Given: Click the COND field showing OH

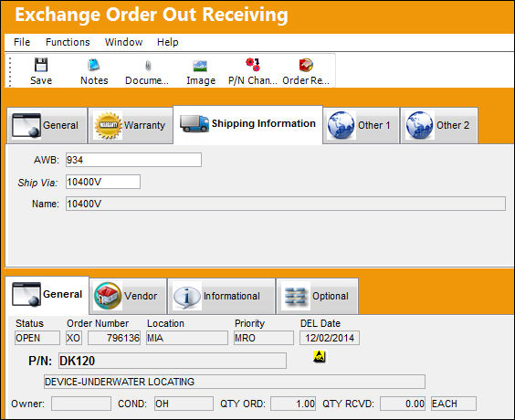Looking at the screenshot, I should tap(184, 404).
